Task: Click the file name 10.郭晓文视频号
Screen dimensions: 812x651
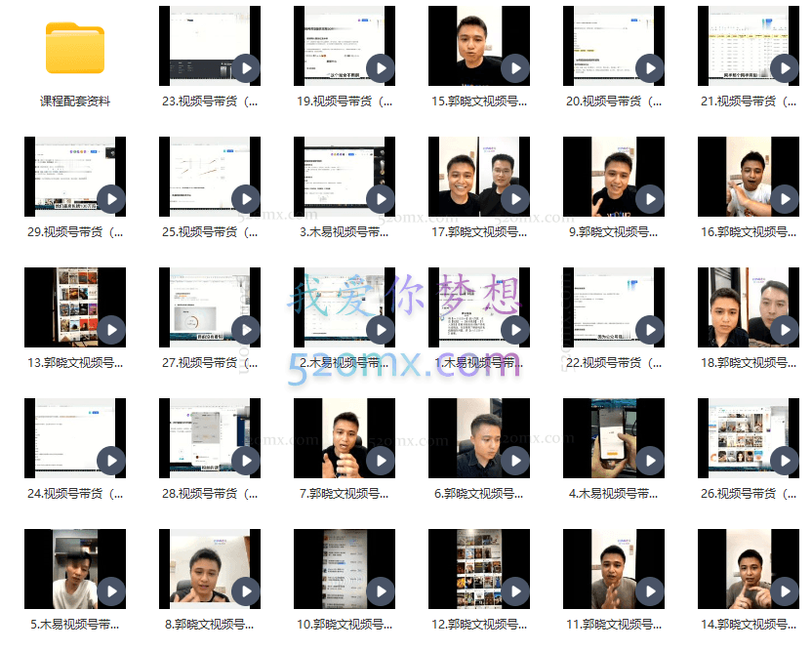Action: click(x=345, y=625)
